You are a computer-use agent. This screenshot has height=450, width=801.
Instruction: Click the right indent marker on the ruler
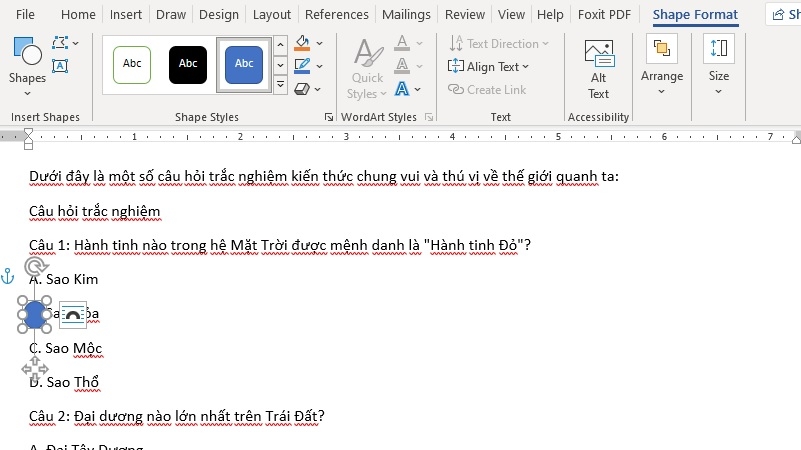[x=796, y=138]
